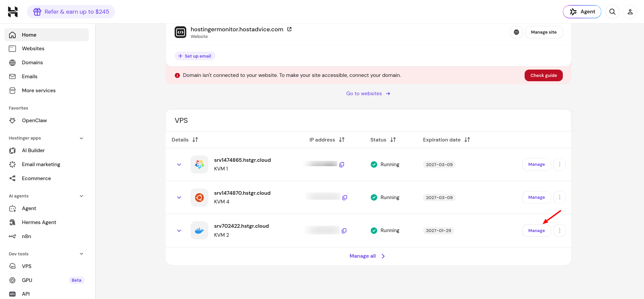Open the search magnifier icon
644x299 pixels.
(x=612, y=12)
